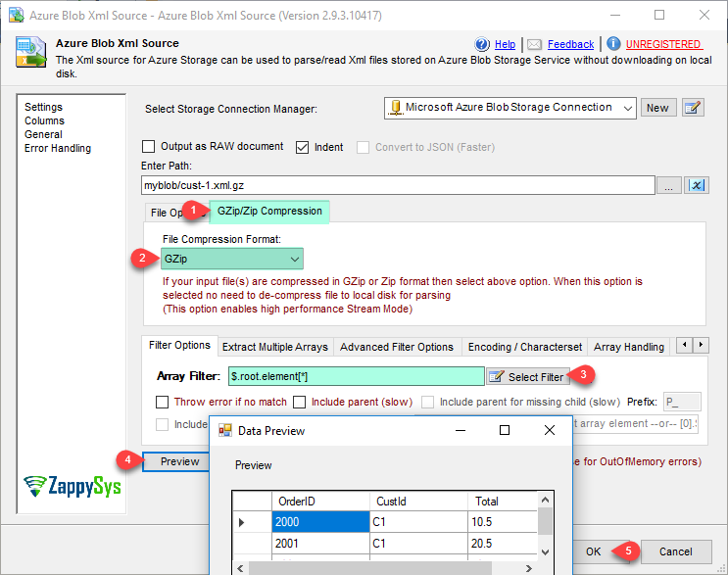Click the Feedback envelope icon
The image size is (728, 575).
click(x=534, y=44)
